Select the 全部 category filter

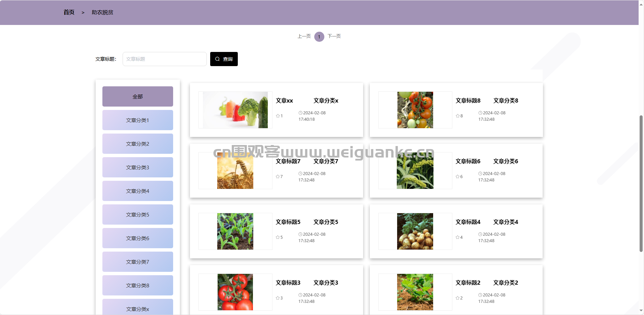pos(138,96)
